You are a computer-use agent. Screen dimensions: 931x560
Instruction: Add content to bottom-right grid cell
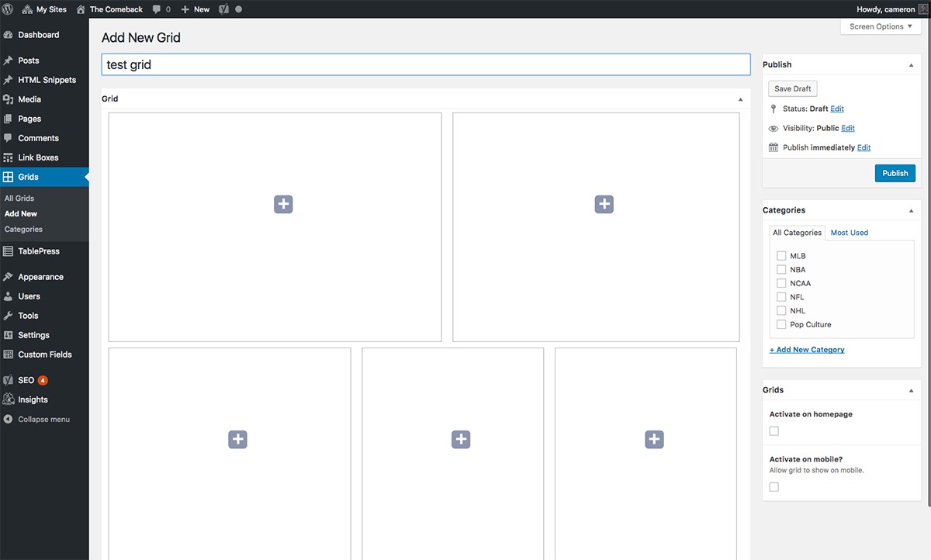click(x=654, y=439)
